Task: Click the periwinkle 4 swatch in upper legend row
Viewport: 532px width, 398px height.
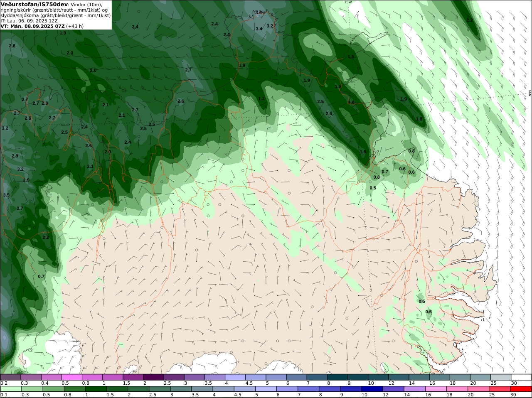Action: click(235, 377)
